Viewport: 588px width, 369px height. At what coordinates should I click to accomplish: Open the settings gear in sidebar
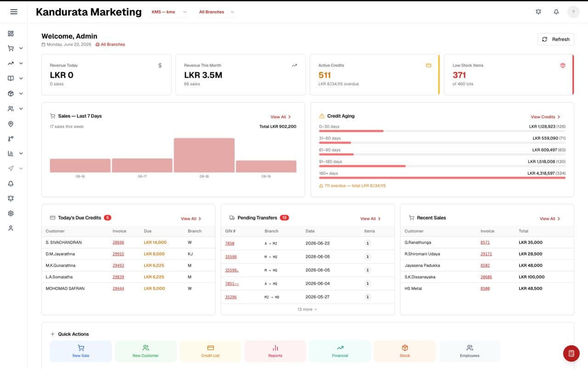(11, 213)
